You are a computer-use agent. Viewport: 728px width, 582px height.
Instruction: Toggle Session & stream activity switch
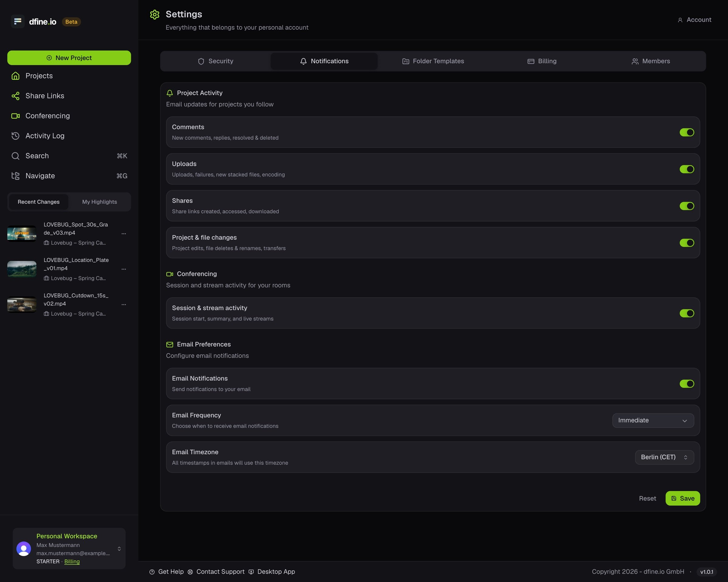point(687,313)
